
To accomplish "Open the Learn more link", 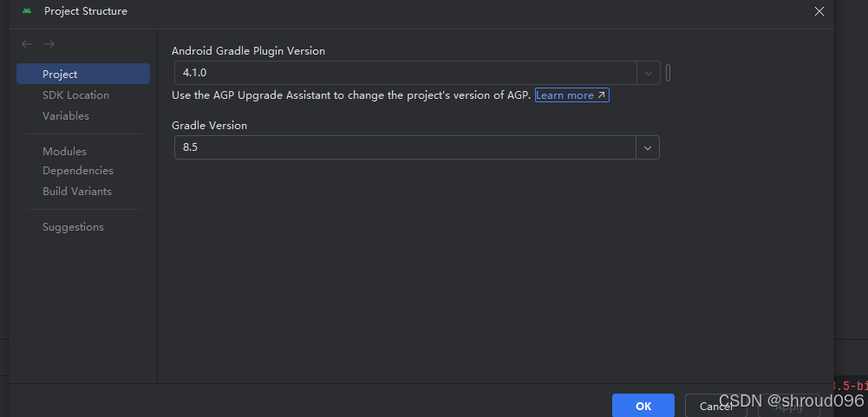I will pos(571,95).
